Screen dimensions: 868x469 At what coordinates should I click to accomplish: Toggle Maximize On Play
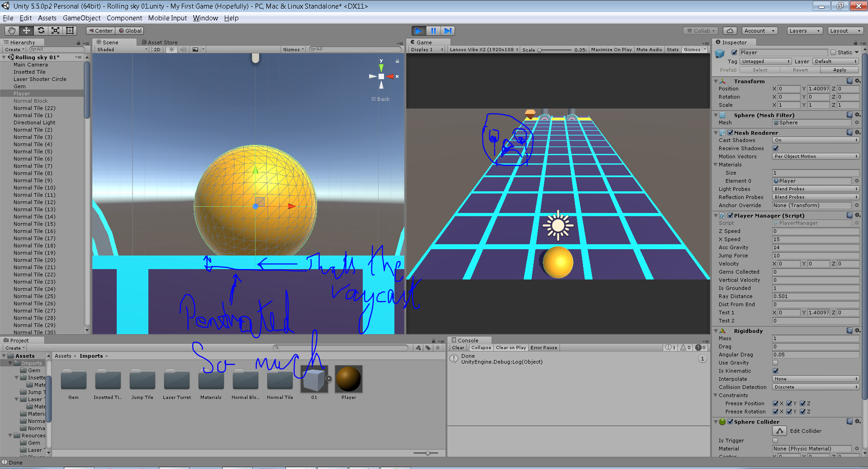611,50
